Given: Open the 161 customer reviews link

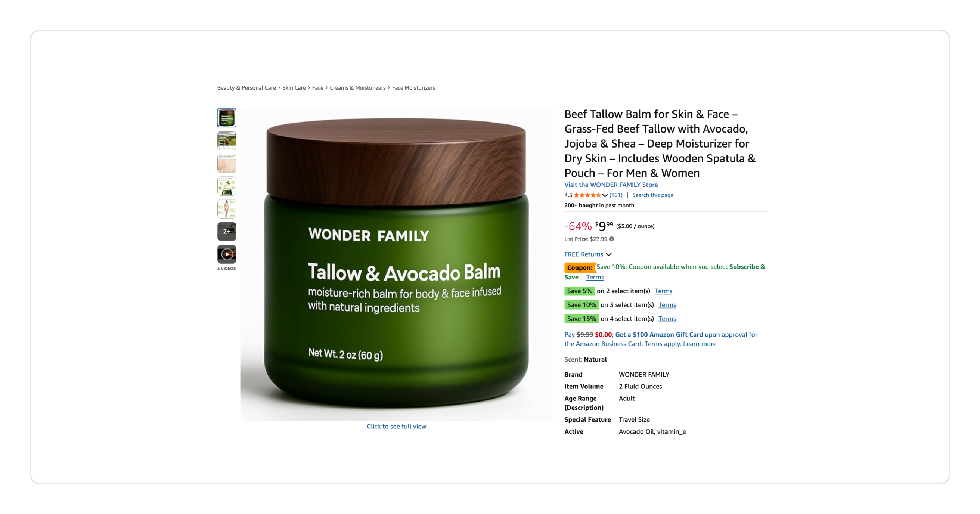Looking at the screenshot, I should 616,195.
